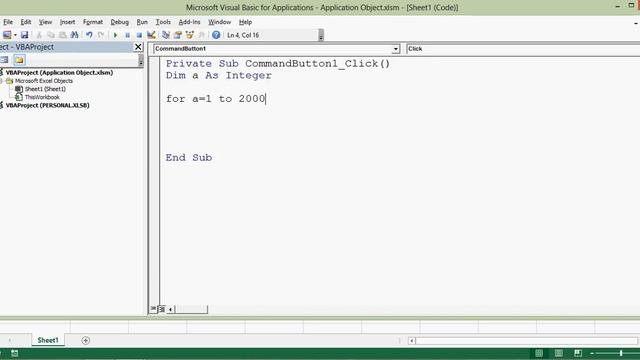Open the Help menu
The height and width of the screenshot is (360, 640).
pos(245,22)
